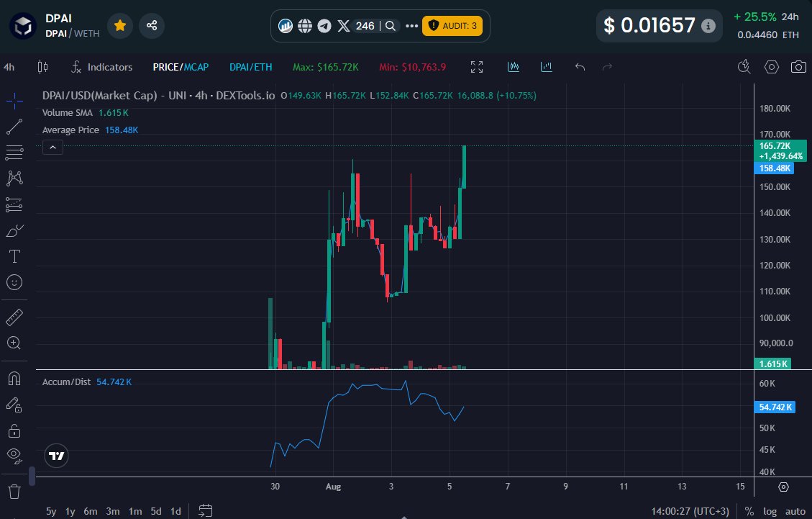
Task: Click the 158.48K average price axis label
Action: click(774, 168)
